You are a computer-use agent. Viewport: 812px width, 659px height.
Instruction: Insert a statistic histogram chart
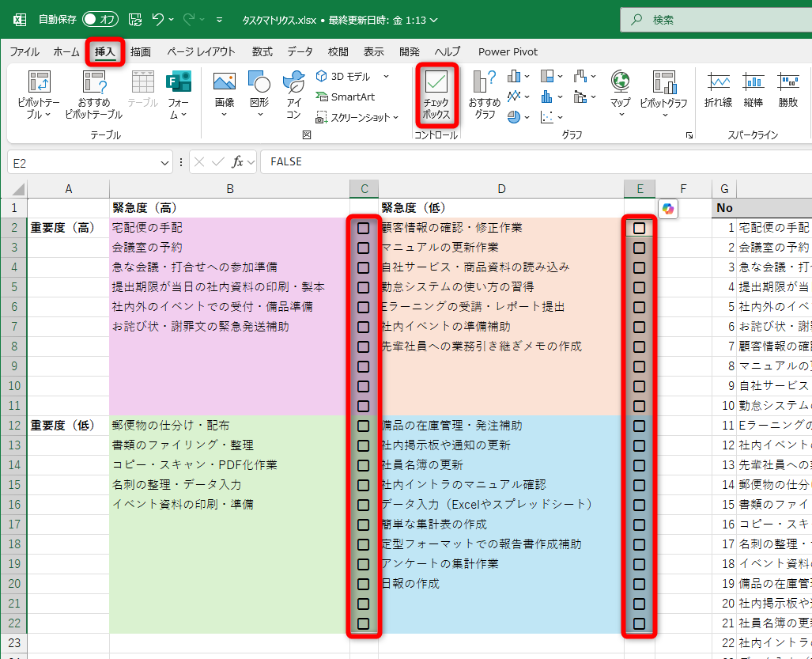547,97
